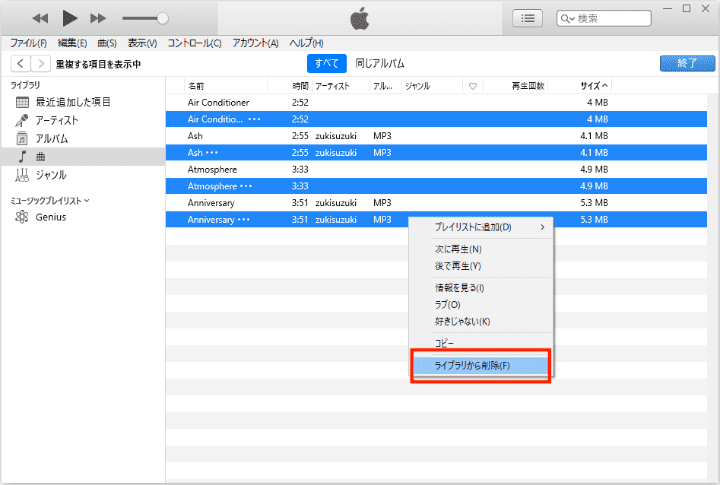The width and height of the screenshot is (720, 485).
Task: Click the Fast-forward next track button
Action: click(x=98, y=18)
